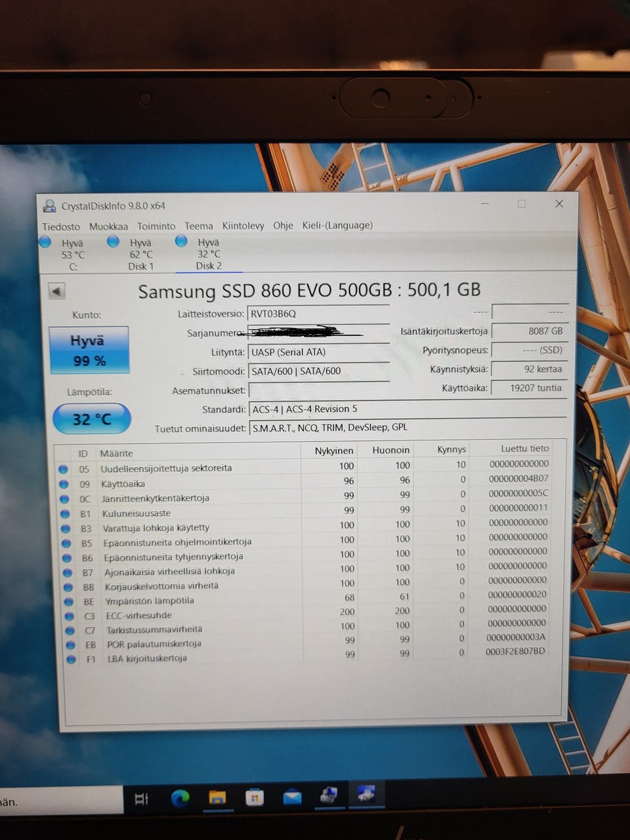Click the Kunto label
The height and width of the screenshot is (840, 630).
(x=87, y=315)
